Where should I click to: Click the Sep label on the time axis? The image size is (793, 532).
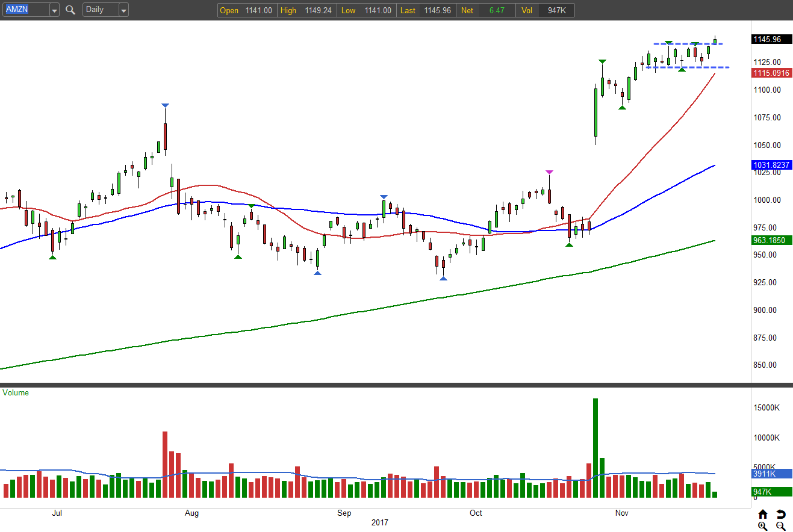tap(344, 513)
